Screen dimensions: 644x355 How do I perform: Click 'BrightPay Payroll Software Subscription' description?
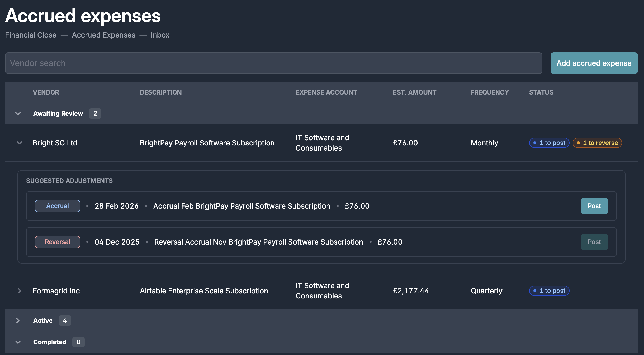pos(207,143)
